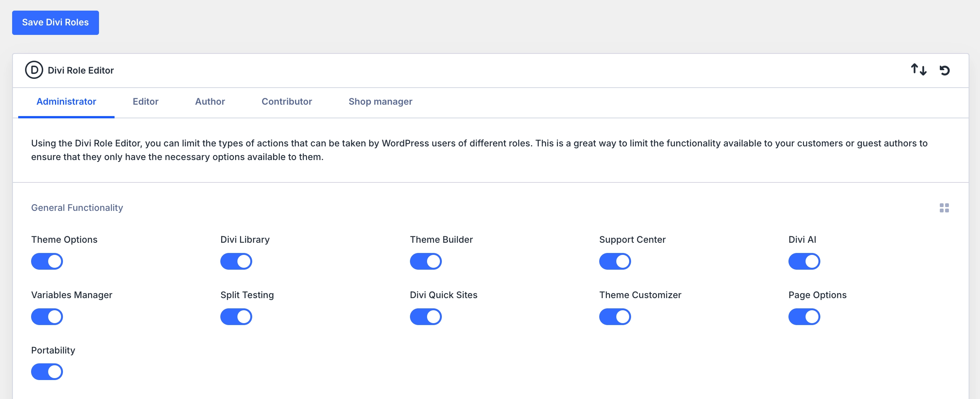Viewport: 980px width, 399px height.
Task: Turn off the Support Center toggle
Action: pos(615,261)
